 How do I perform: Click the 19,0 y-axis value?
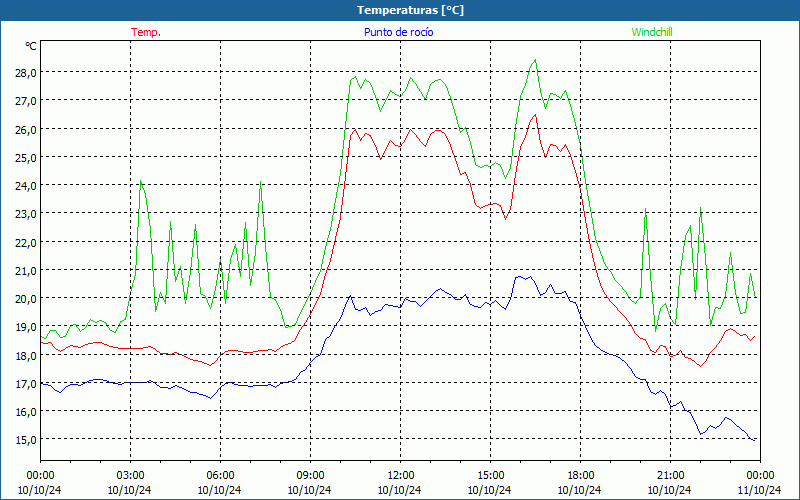point(26,327)
